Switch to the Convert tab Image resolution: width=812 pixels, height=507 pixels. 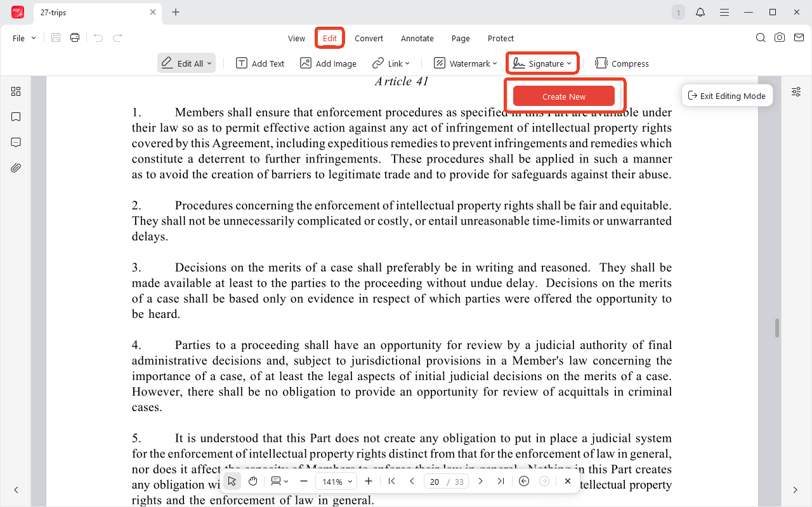pos(369,38)
